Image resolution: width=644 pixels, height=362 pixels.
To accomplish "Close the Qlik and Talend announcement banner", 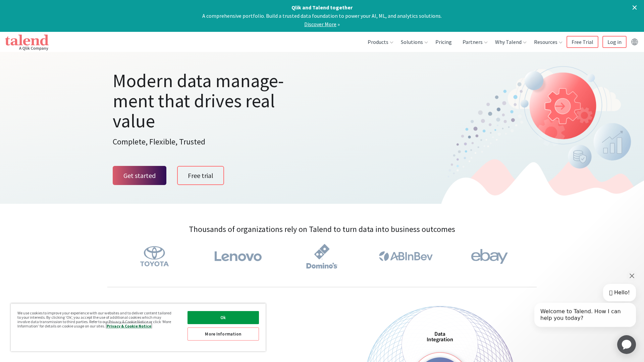I will pyautogui.click(x=634, y=7).
